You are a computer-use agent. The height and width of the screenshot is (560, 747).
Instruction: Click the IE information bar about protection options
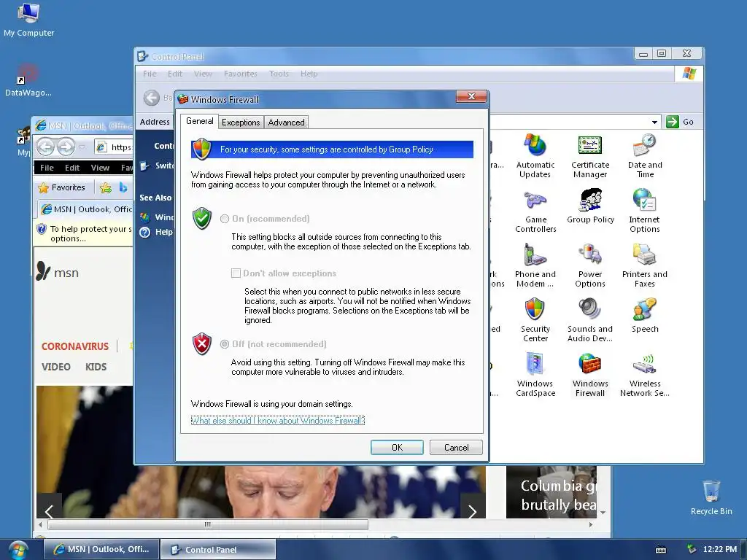coord(84,233)
